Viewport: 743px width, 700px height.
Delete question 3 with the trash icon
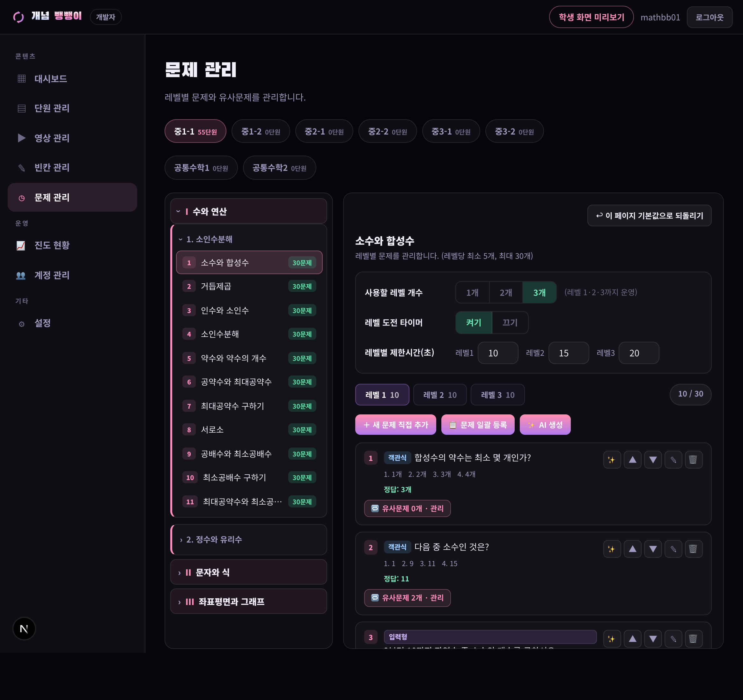693,639
